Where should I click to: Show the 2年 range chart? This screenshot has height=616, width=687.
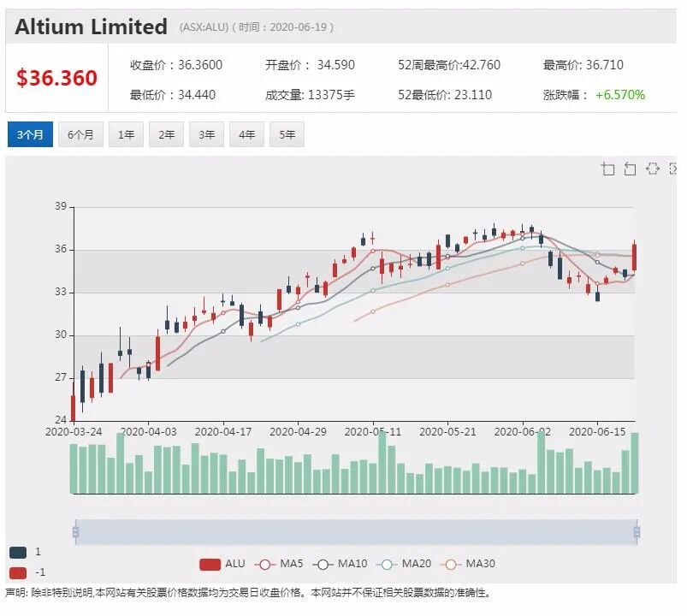point(167,134)
